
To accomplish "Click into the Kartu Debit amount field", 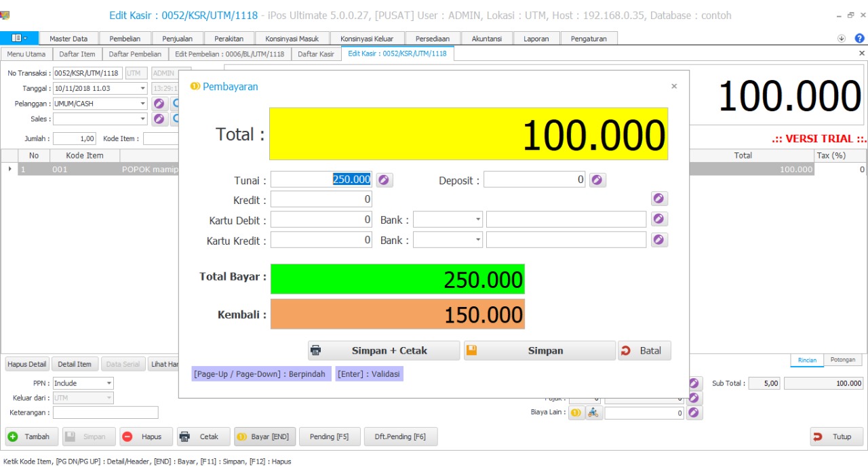I will 321,220.
